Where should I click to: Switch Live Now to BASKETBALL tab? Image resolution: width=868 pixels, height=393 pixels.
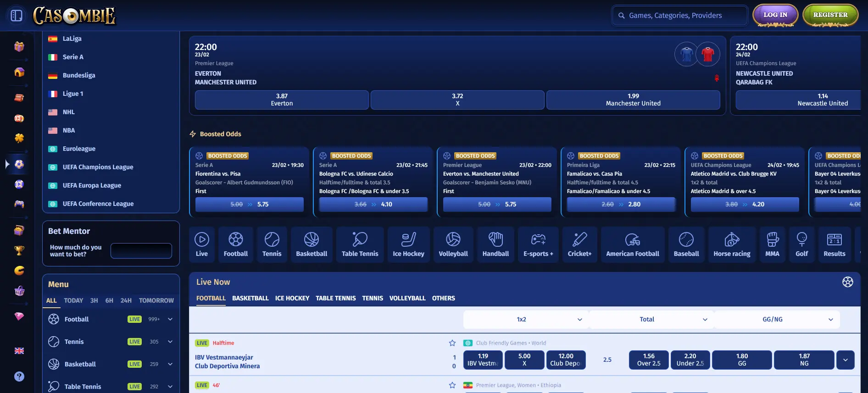250,299
